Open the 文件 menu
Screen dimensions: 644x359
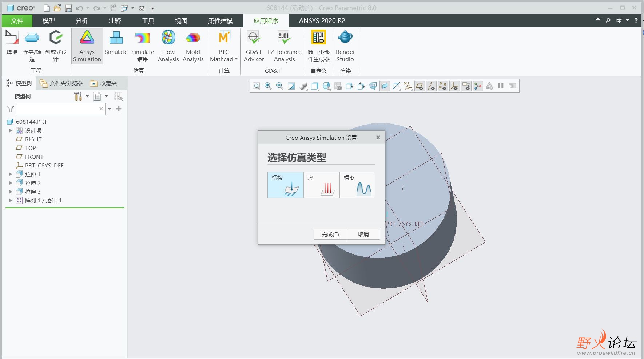click(x=17, y=21)
